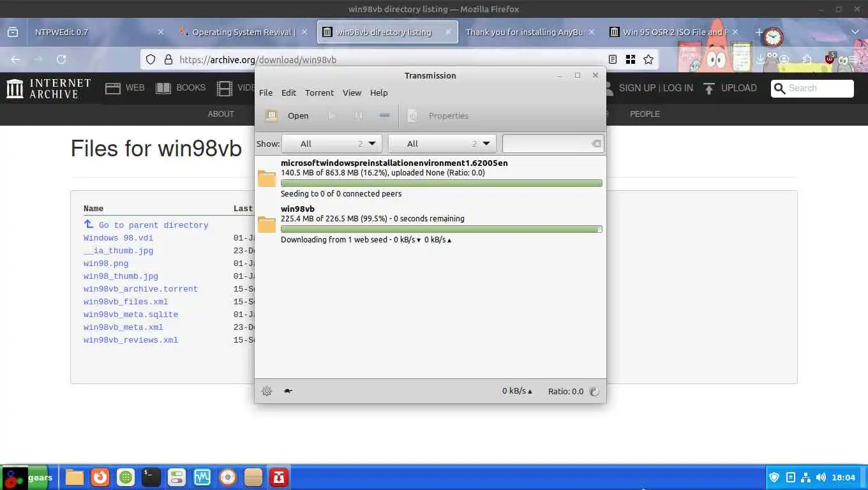
Task: Click the uBlock Origin extension icon
Action: (830, 59)
